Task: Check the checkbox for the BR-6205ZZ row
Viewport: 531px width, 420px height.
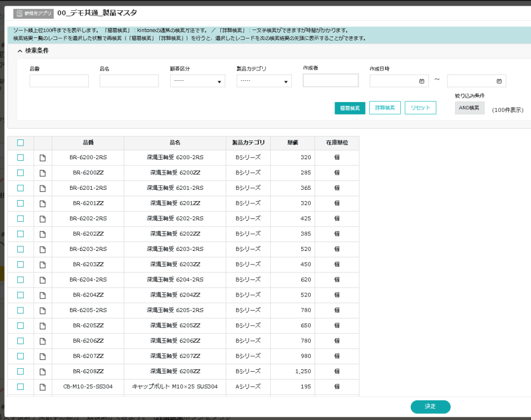Action: click(x=21, y=326)
